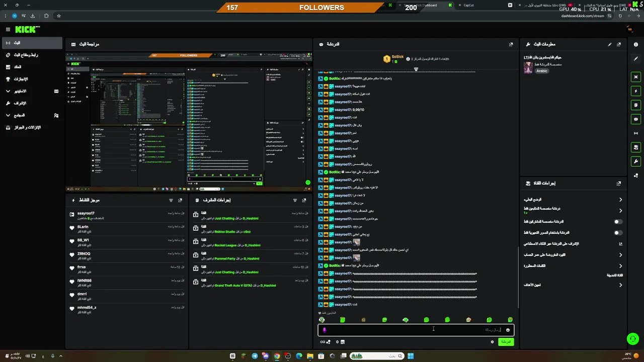The height and width of the screenshot is (362, 644).
Task: Pop out the الدردشة chat panel
Action: (511, 44)
